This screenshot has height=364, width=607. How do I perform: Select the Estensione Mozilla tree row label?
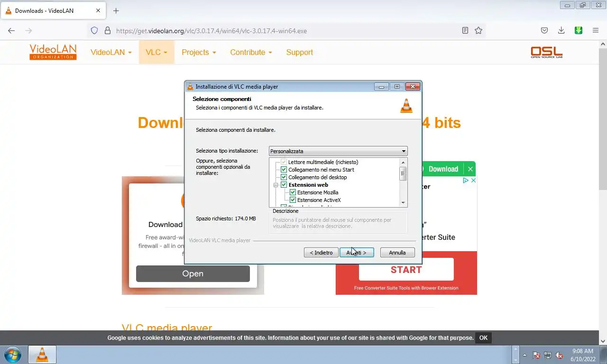(x=318, y=192)
